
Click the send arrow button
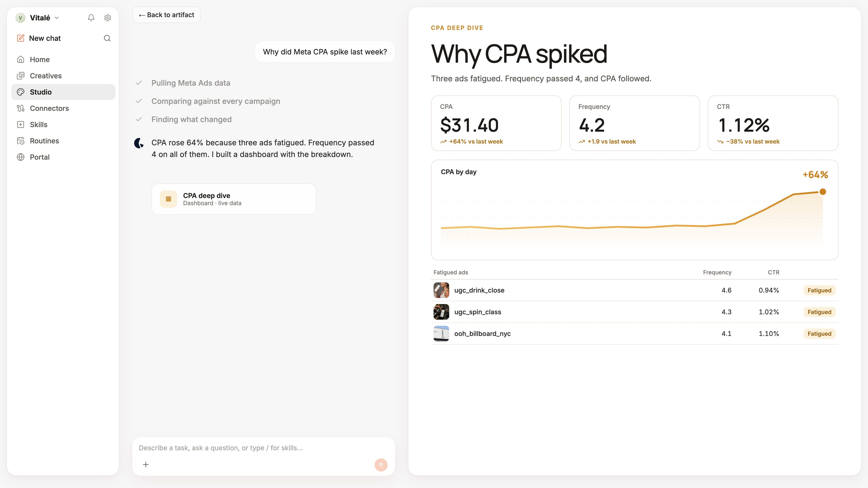pos(381,465)
